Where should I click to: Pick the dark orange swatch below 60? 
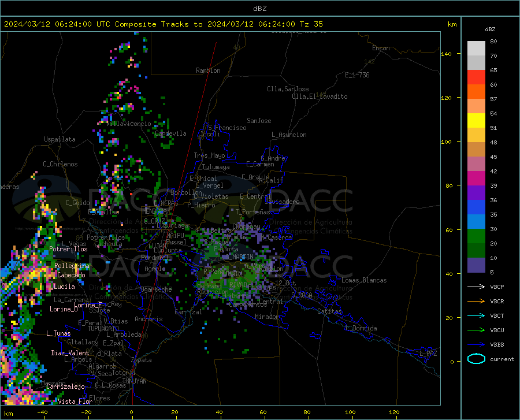pyautogui.click(x=476, y=92)
